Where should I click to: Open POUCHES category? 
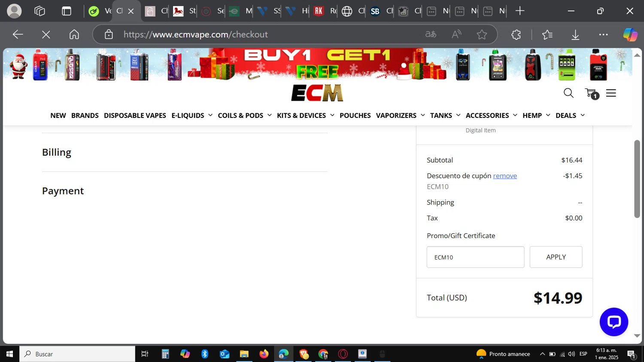click(x=355, y=115)
